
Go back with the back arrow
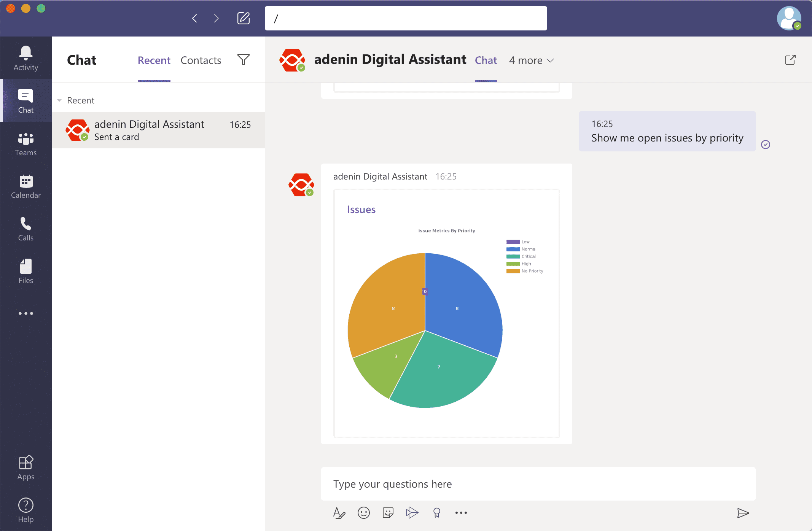(194, 18)
